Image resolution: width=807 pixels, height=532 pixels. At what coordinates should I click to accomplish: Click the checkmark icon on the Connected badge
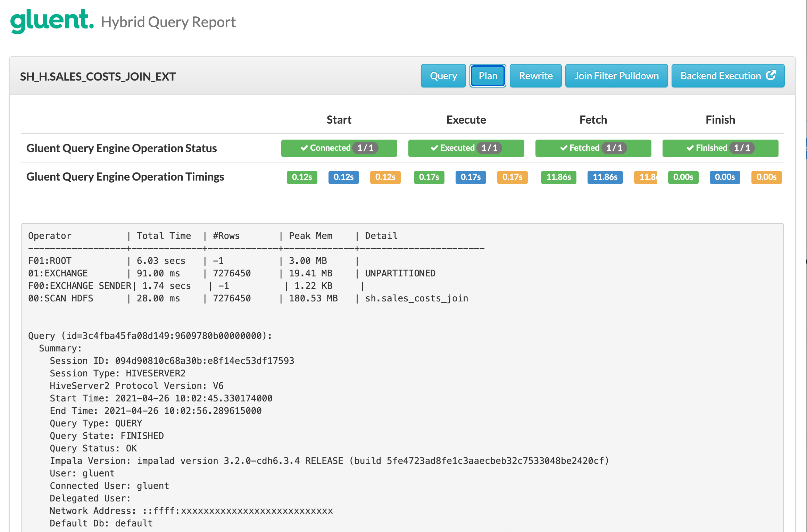coord(304,148)
